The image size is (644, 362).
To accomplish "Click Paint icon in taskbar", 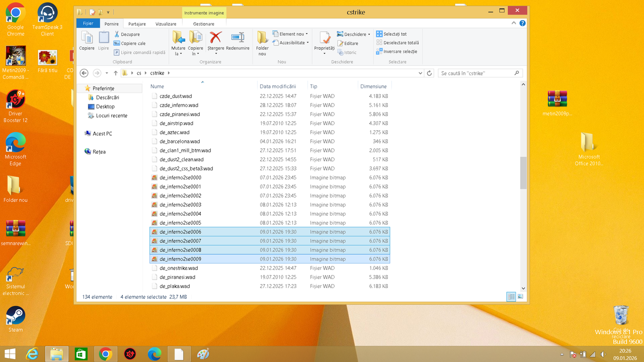I will [x=203, y=354].
